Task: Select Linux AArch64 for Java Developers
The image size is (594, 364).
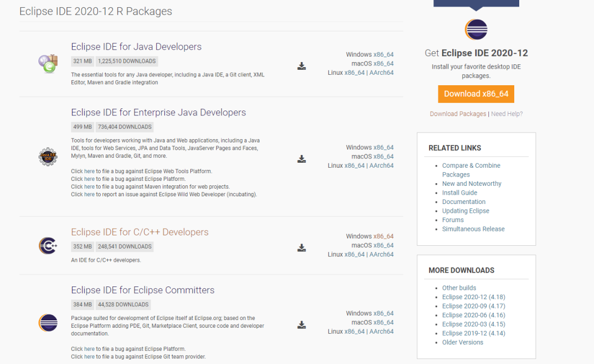Action: coord(382,73)
